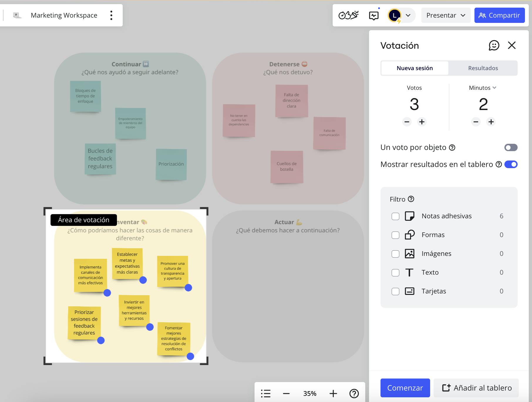The width and height of the screenshot is (532, 402).
Task: Zoom out with the minus button
Action: (286, 393)
